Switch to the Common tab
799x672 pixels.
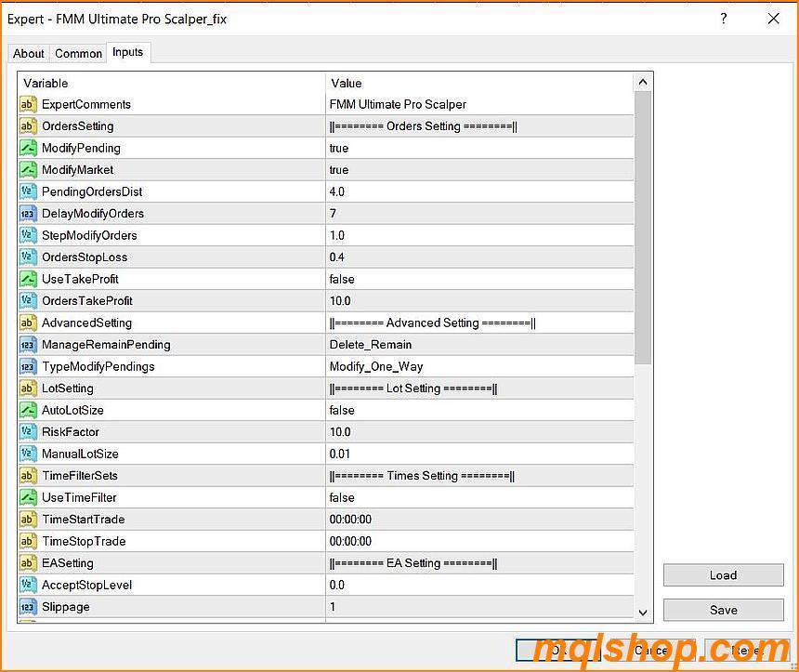[x=78, y=53]
